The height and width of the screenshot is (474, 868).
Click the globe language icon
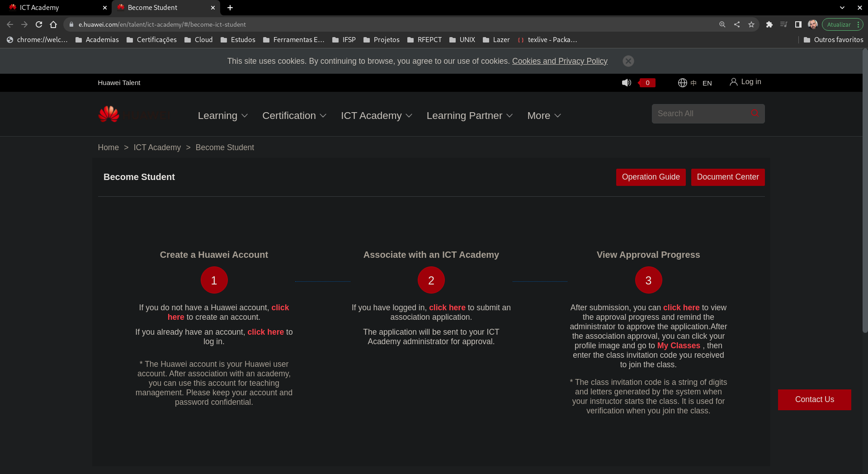[682, 83]
